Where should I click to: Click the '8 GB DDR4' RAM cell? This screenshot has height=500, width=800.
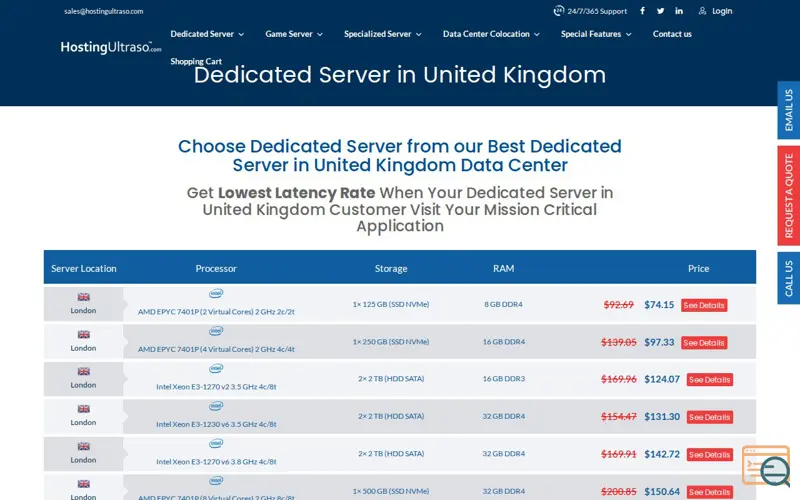(x=504, y=305)
